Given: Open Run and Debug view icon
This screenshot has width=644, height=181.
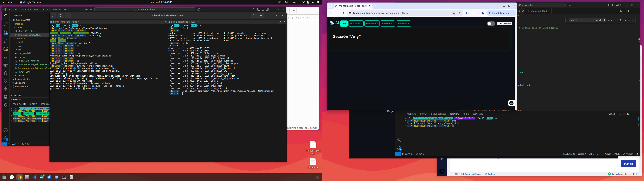Looking at the screenshot, I should point(6,41).
